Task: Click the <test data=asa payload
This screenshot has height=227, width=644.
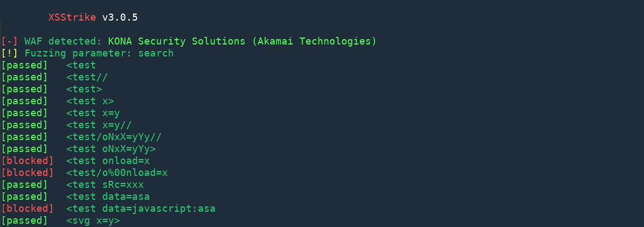Action: point(108,197)
